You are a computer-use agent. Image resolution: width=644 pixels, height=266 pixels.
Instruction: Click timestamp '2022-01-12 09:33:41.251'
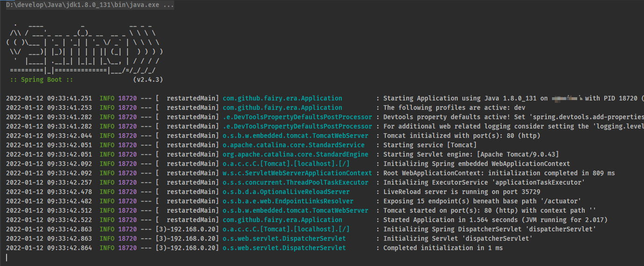point(49,98)
